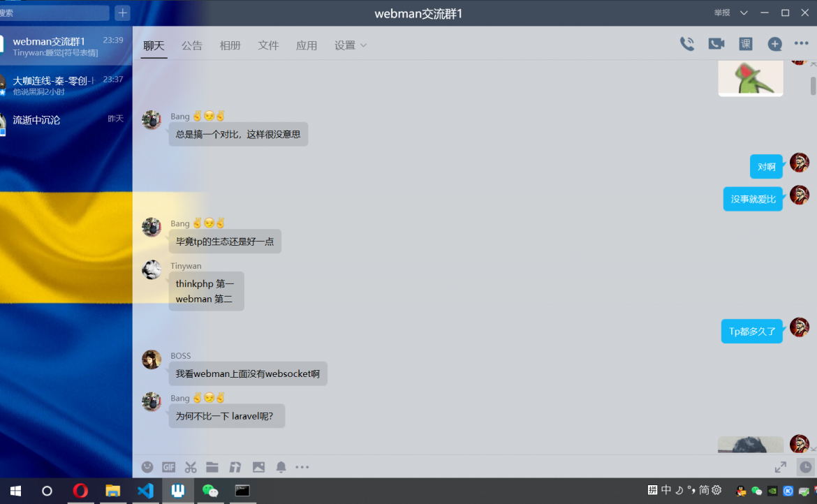Click the music share icon
This screenshot has height=504, width=817.
click(235, 467)
